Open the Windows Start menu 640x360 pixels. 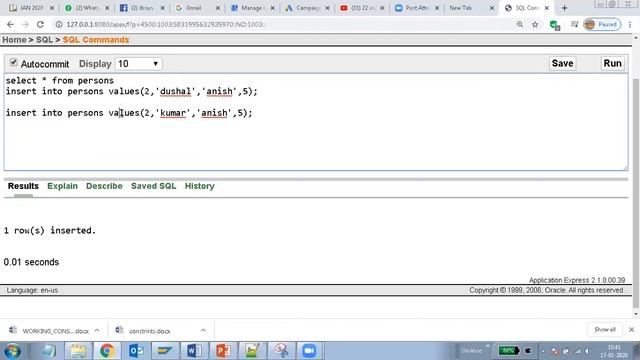click(x=12, y=351)
